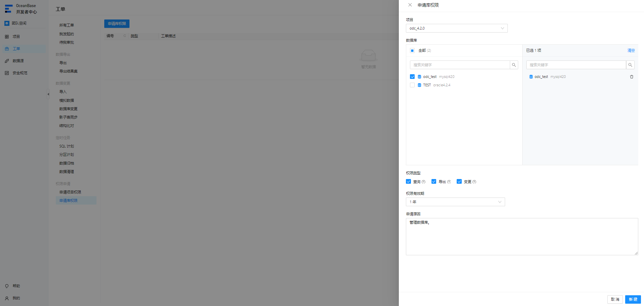Click the 清空 link to clear selection
Screen dimensions: 644x306
[631, 50]
